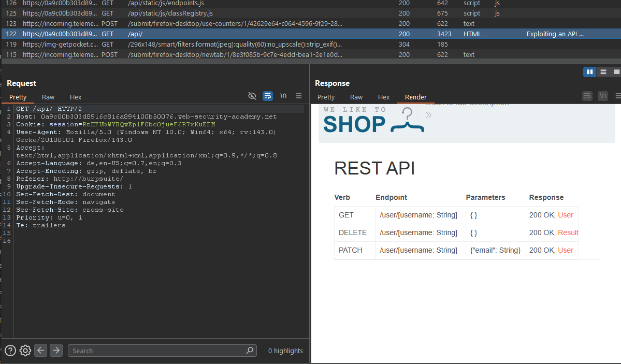Click magnifier icon in request search box
621x364 pixels.
250,351
